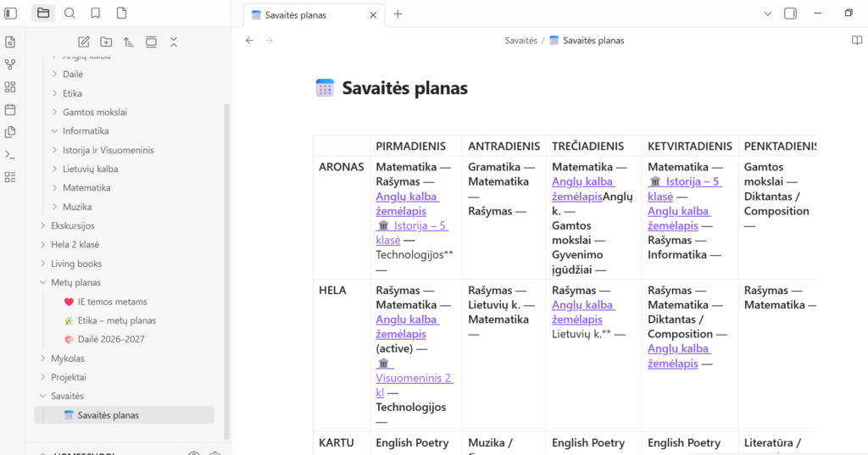This screenshot has width=868, height=455.
Task: Toggle the left sidebar icon
Action: tap(10, 14)
